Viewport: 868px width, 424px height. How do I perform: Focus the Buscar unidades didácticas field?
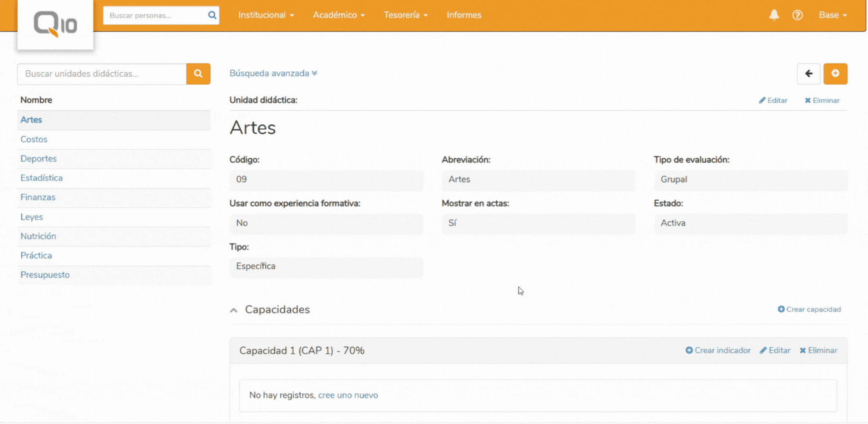click(x=102, y=74)
